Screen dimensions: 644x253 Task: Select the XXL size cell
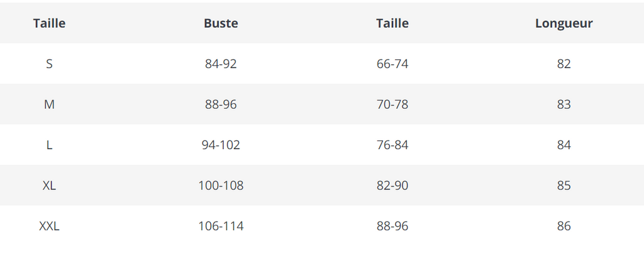coord(49,227)
